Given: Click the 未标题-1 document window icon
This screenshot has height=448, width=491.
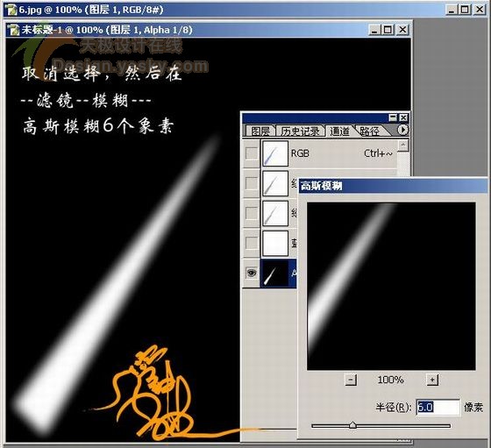Looking at the screenshot, I should 13,30.
